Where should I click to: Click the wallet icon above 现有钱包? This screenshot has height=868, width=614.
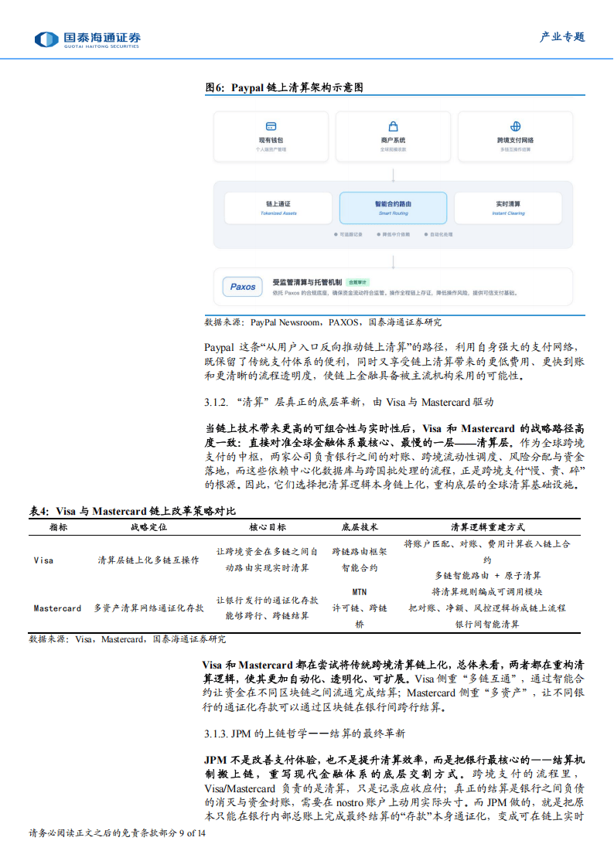click(x=271, y=126)
